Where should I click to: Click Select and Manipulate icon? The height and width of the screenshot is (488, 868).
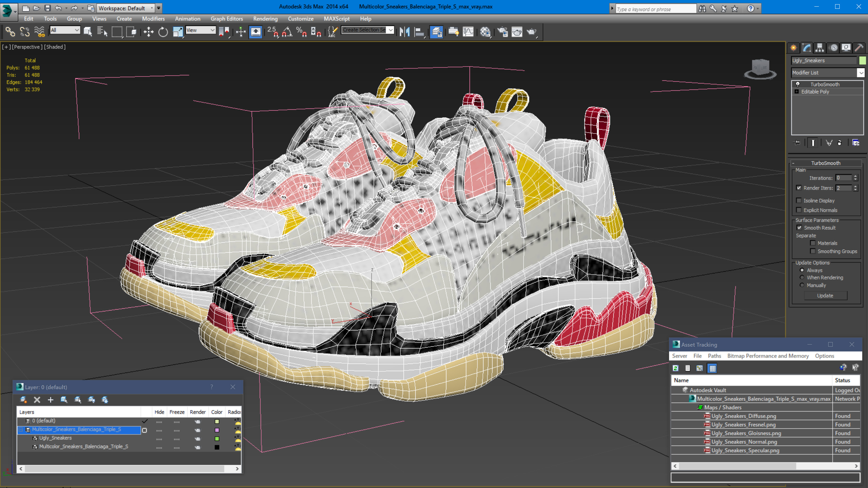[x=241, y=32]
